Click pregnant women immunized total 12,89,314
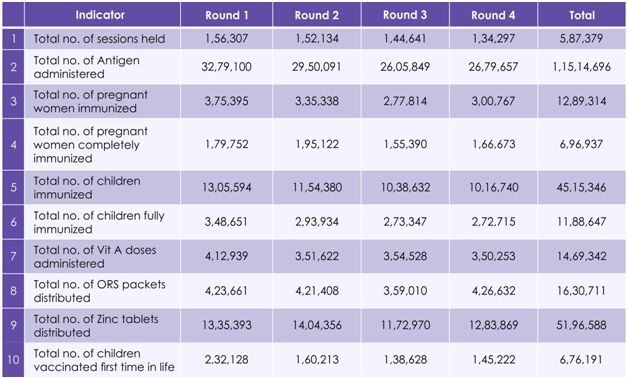The width and height of the screenshot is (628, 379). tap(582, 101)
